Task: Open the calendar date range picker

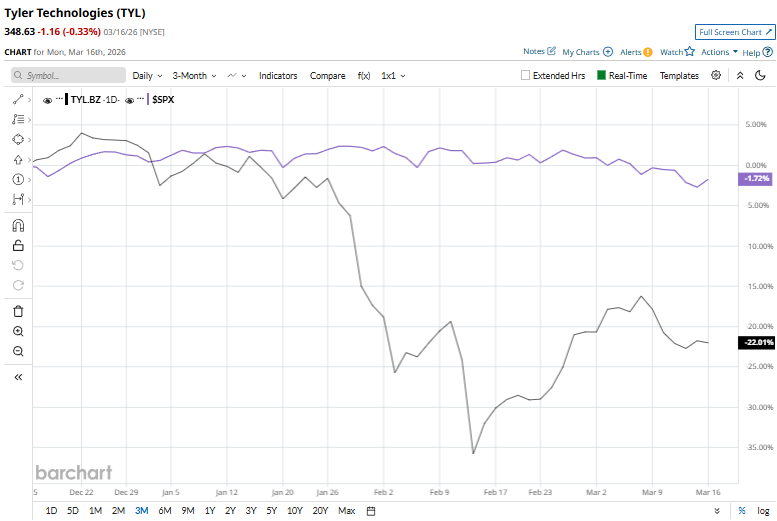Action: (x=370, y=511)
